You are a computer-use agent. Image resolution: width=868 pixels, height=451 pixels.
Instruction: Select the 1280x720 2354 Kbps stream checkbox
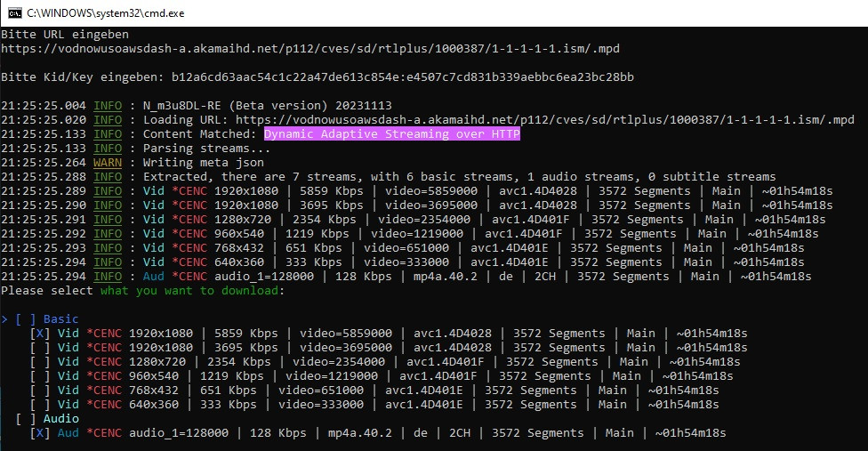(x=40, y=362)
